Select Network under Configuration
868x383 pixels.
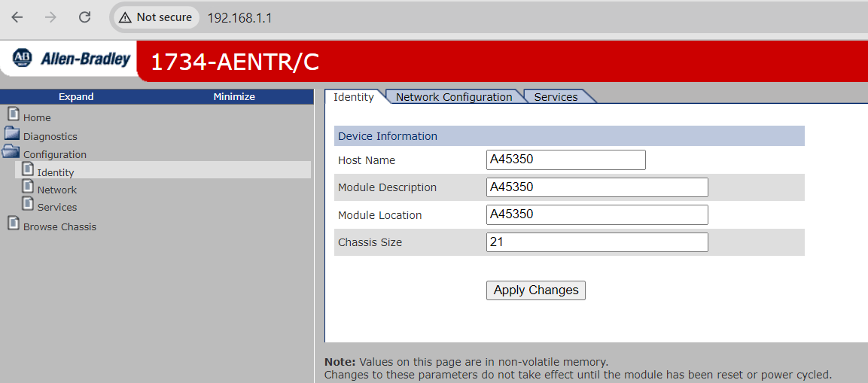(57, 190)
